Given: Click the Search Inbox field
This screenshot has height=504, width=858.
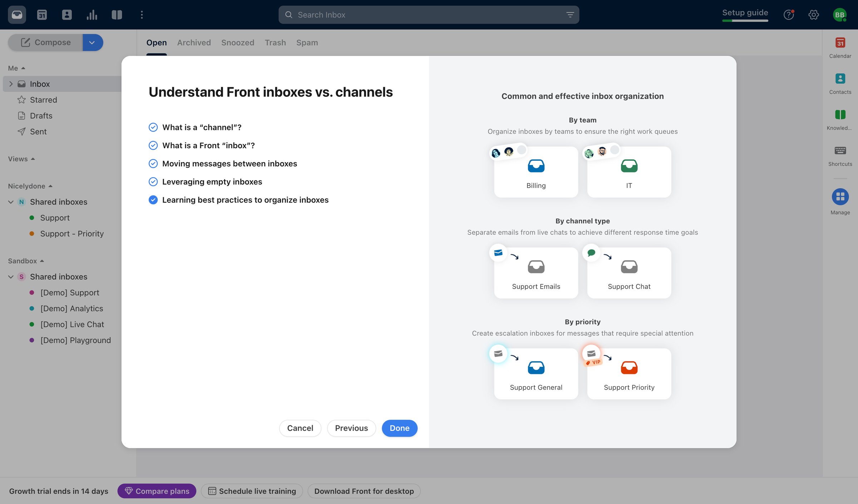Looking at the screenshot, I should [x=429, y=15].
